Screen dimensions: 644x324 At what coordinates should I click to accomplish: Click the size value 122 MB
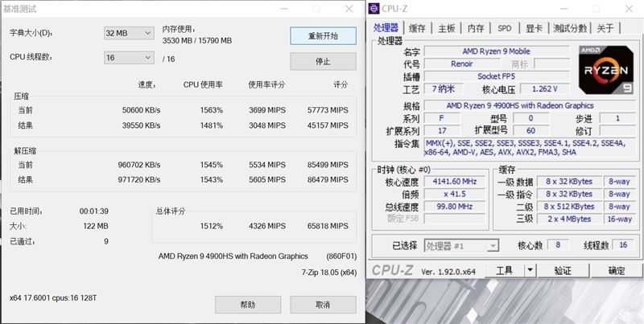[x=96, y=226]
